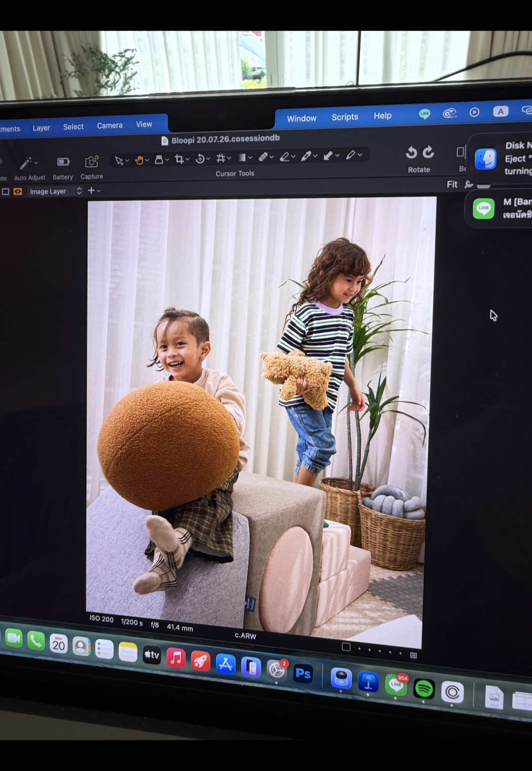
Task: Click the play circle menu bar icon
Action: point(474,112)
